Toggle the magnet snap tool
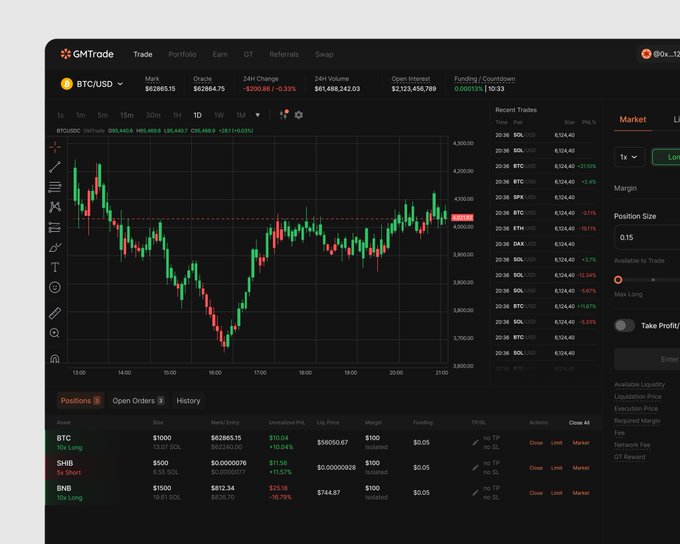 55,358
